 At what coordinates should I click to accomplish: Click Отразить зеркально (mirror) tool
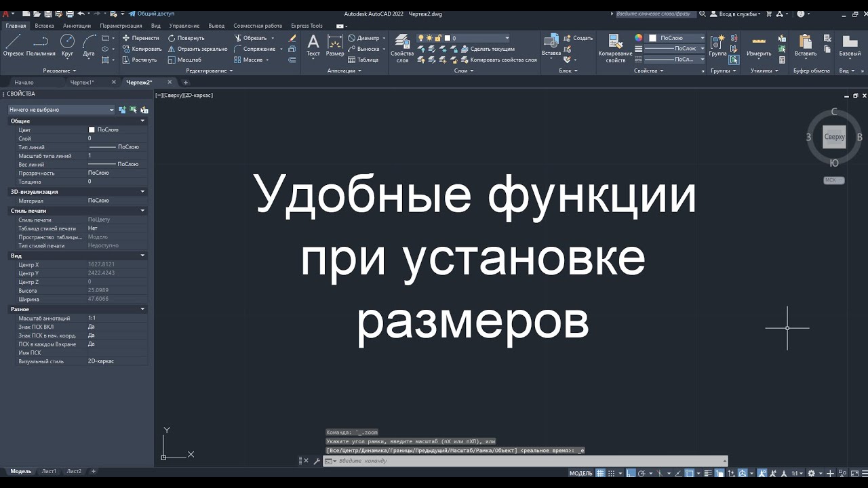click(197, 49)
